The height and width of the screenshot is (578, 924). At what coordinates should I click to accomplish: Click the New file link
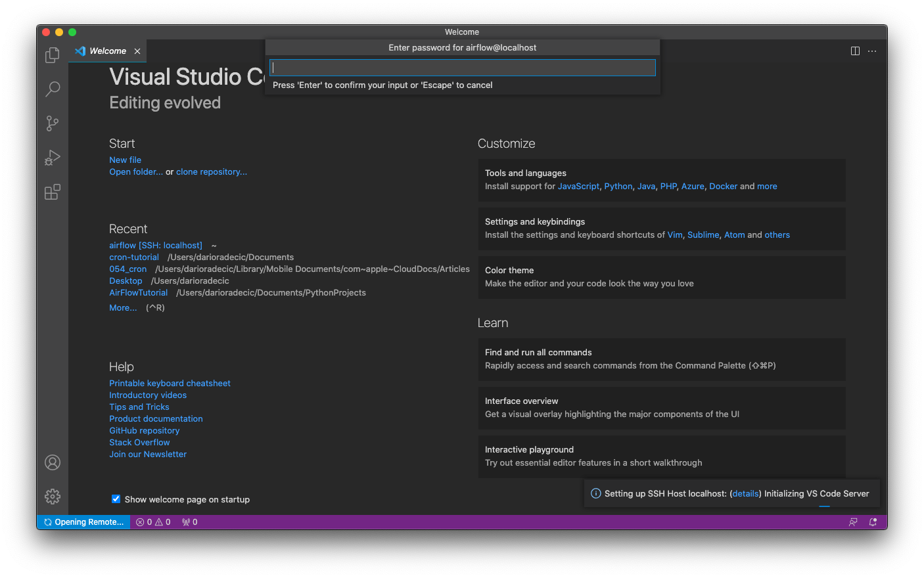125,160
